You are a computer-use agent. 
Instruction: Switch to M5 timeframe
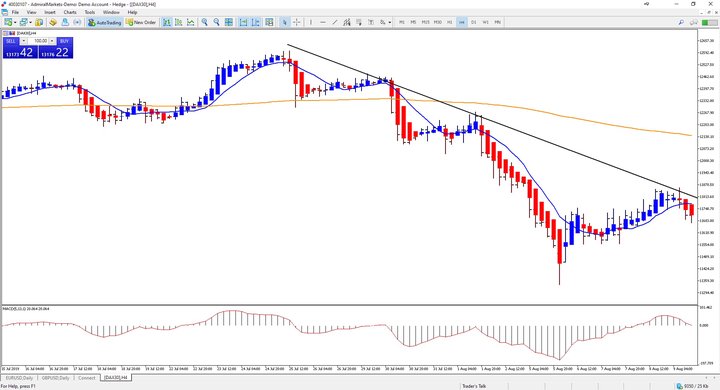tap(413, 22)
